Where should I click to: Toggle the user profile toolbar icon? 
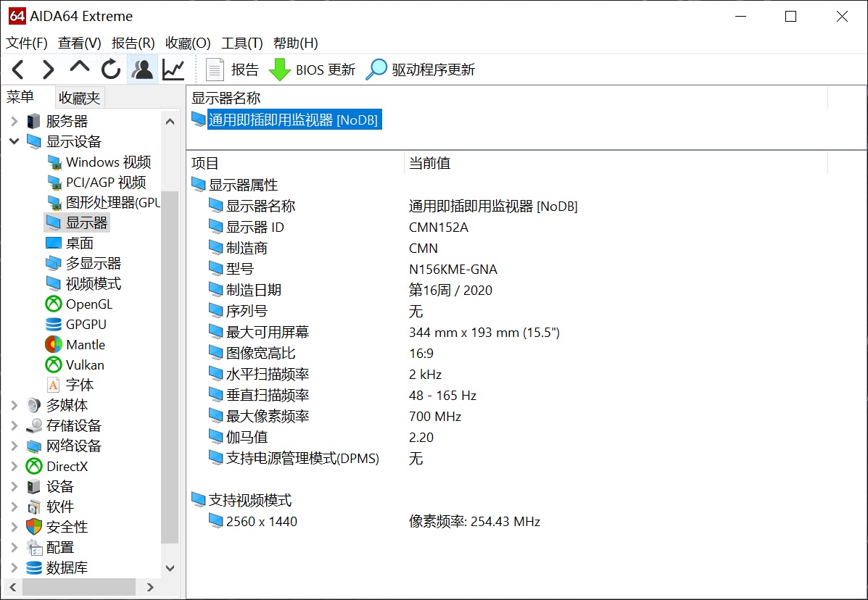click(142, 70)
